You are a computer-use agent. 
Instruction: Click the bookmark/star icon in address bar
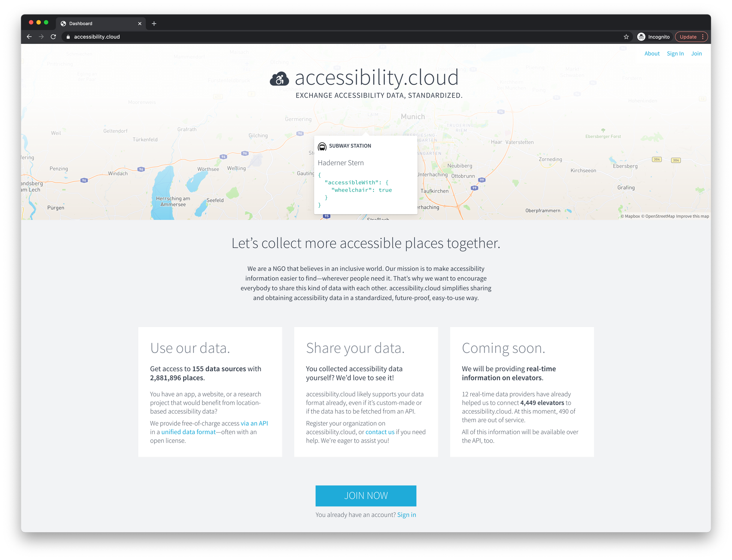coord(626,37)
